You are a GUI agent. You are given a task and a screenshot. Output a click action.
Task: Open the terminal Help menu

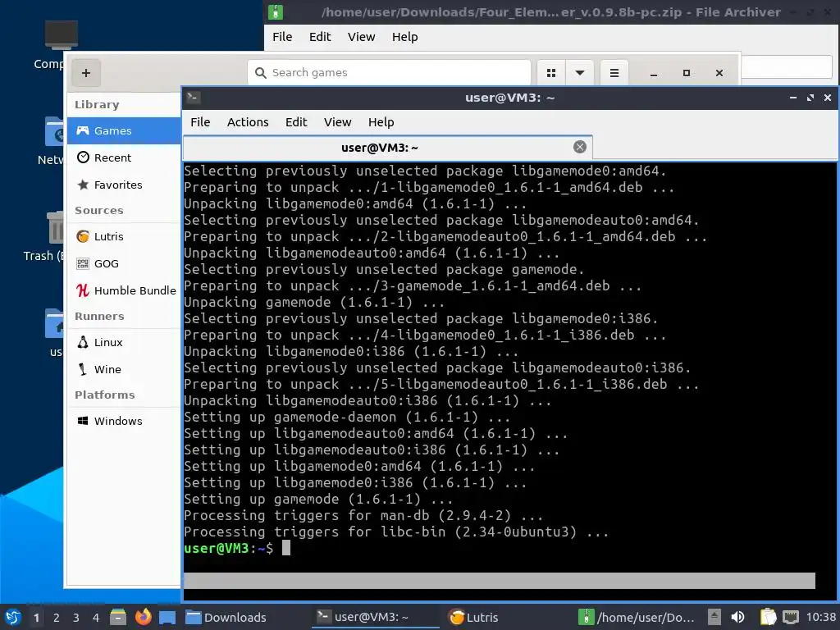coord(381,122)
